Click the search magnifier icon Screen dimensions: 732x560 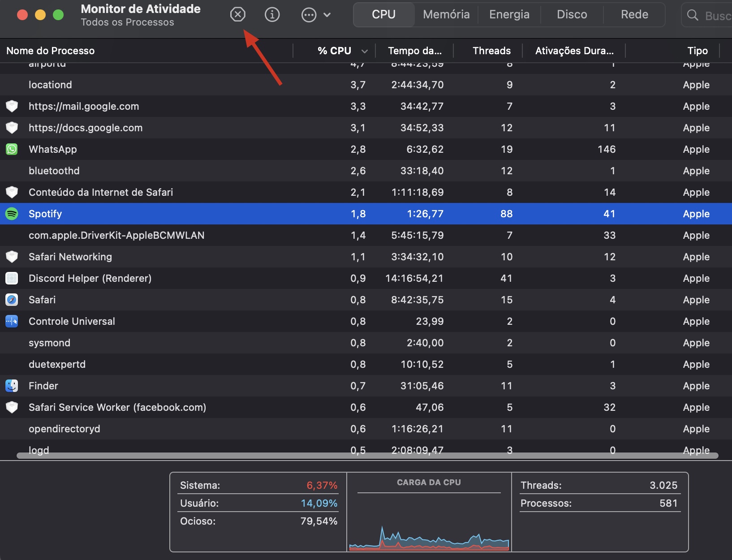pyautogui.click(x=693, y=15)
